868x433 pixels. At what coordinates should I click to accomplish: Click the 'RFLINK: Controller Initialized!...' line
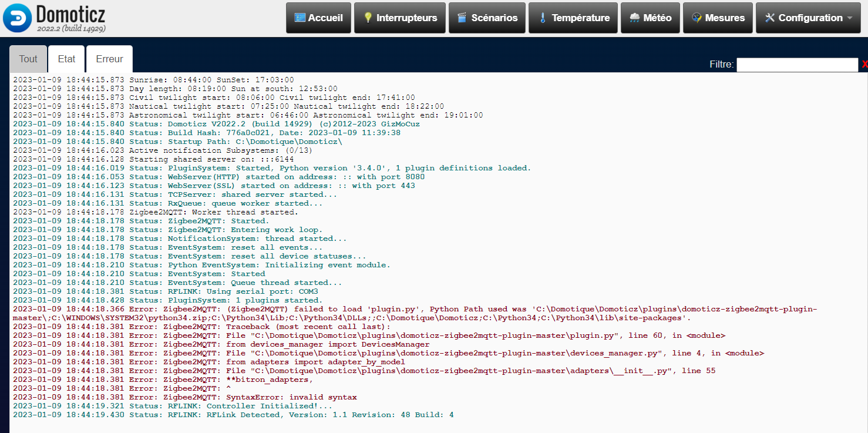[173, 406]
